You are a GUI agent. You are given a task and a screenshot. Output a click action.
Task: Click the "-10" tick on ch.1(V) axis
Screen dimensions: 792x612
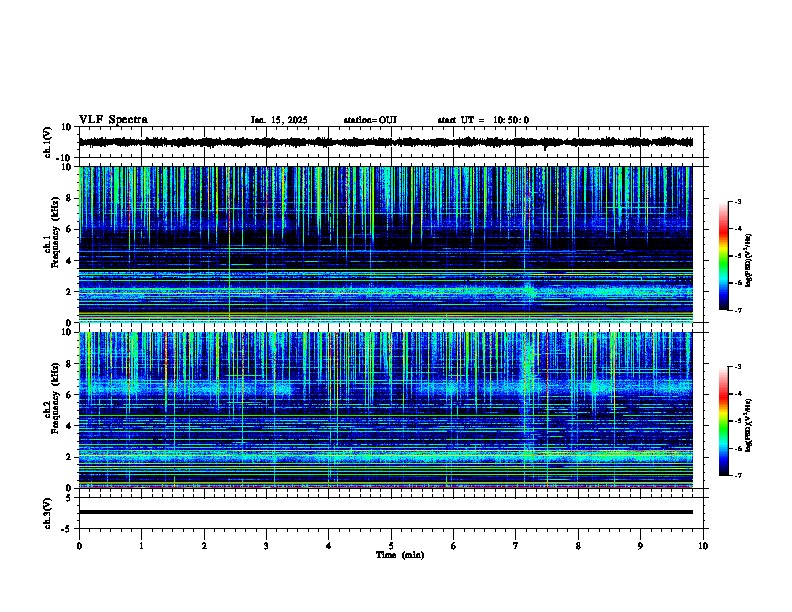pos(65,158)
